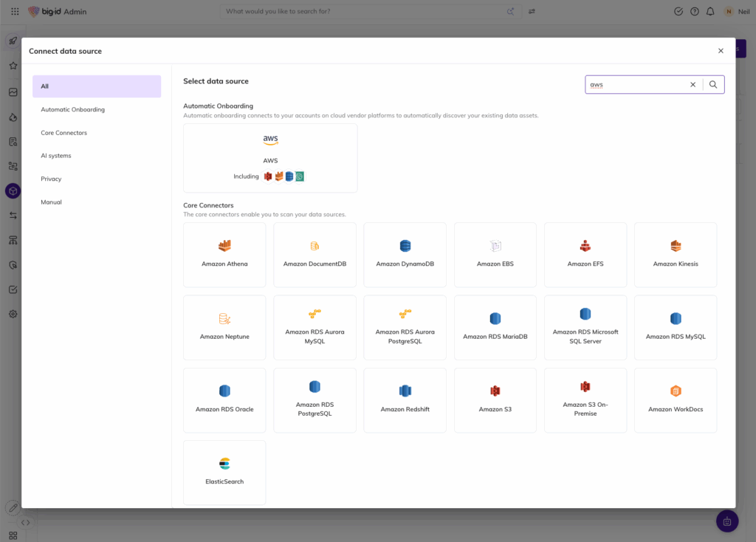The height and width of the screenshot is (542, 756).
Task: Select the Amazon Kinesis connector
Action: [x=675, y=255]
